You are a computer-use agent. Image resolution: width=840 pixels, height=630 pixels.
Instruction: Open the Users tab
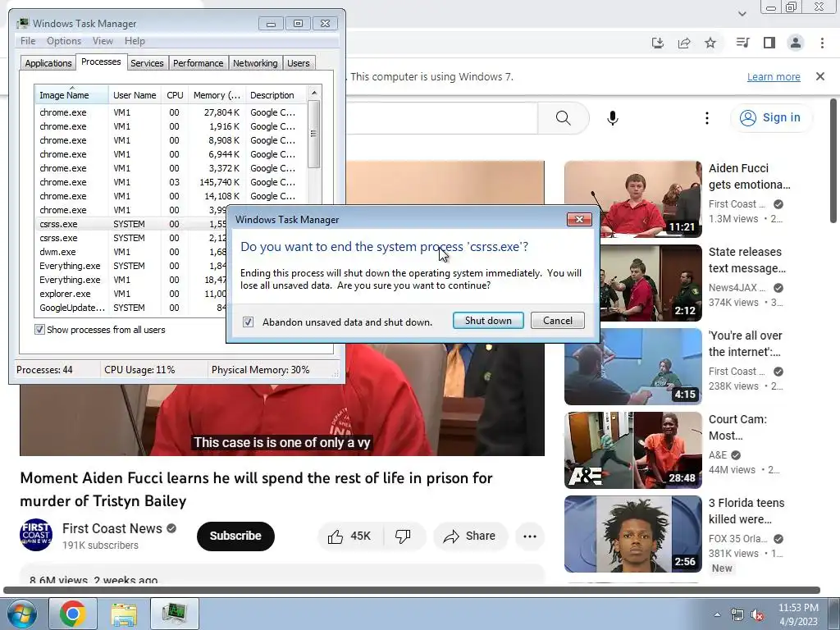[299, 63]
